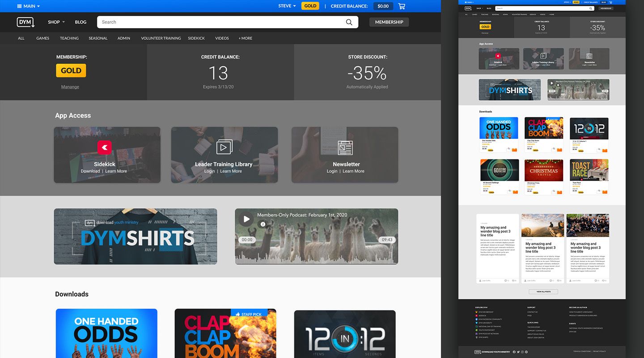
Task: Open the STEVE account dropdown
Action: tap(285, 6)
